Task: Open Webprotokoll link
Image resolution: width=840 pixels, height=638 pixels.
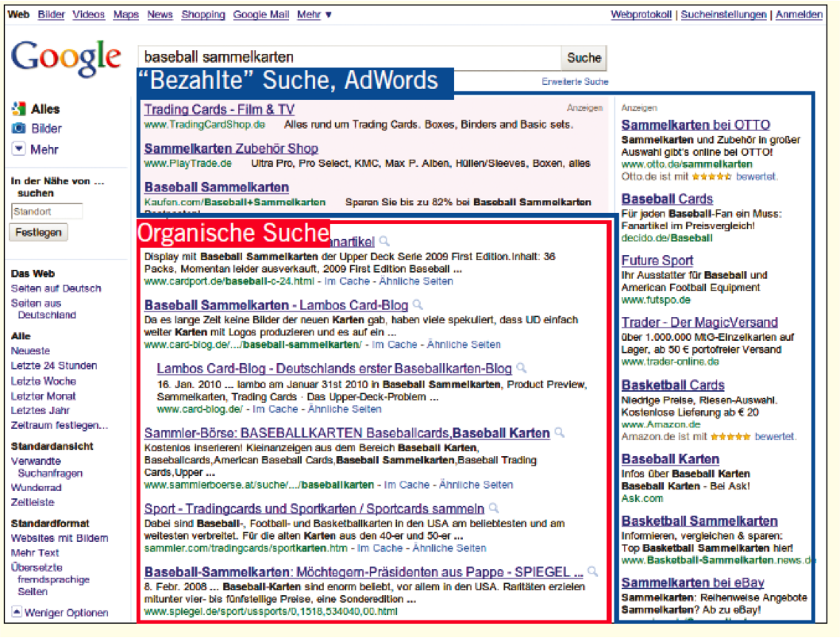Action: click(641, 14)
